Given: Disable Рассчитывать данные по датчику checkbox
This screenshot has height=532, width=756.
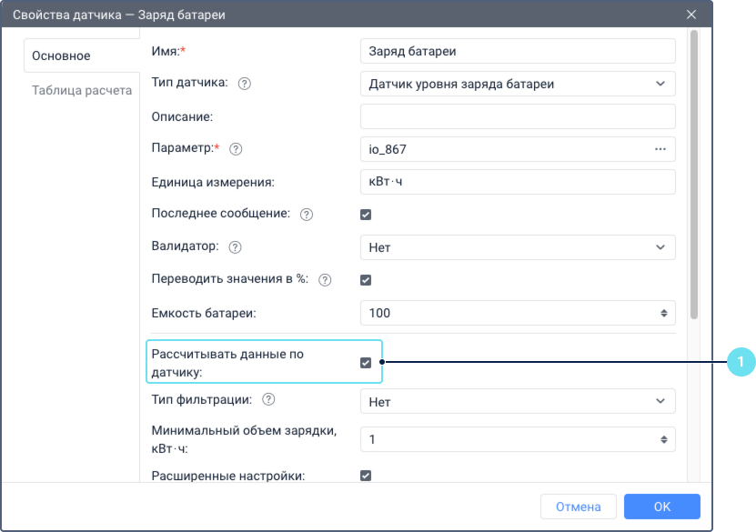Looking at the screenshot, I should [366, 363].
